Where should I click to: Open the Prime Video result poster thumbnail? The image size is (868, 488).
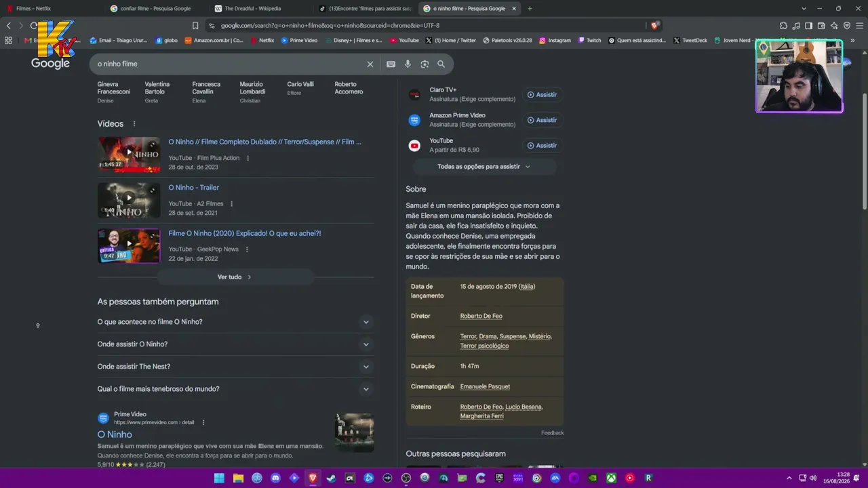tap(355, 432)
